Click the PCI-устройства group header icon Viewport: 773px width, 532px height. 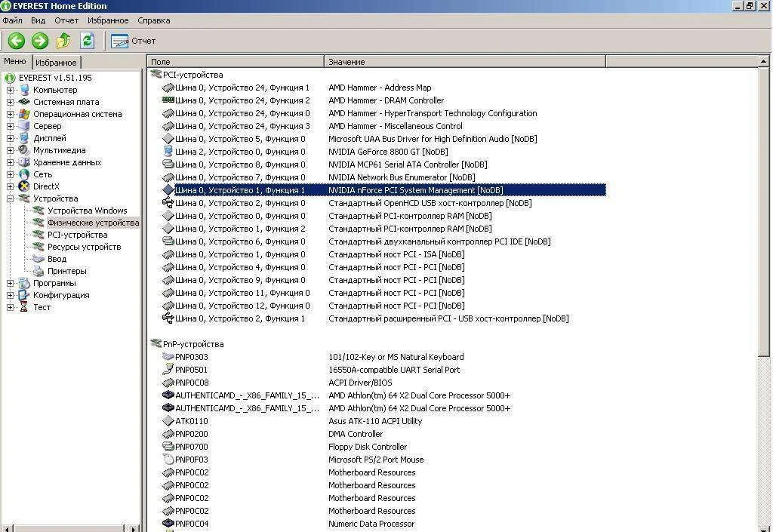pos(156,75)
